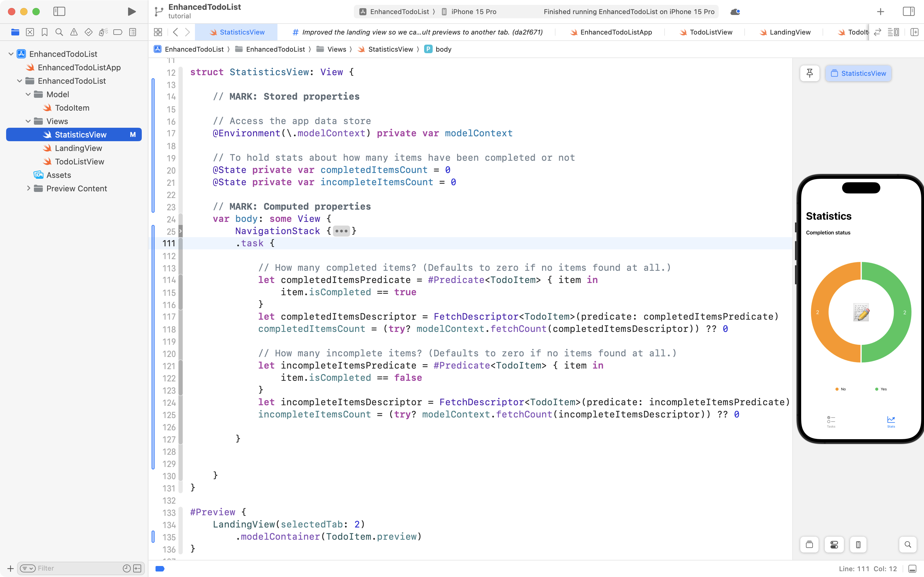Open the Breakpoint navigator
The image size is (924, 577).
[x=118, y=32]
